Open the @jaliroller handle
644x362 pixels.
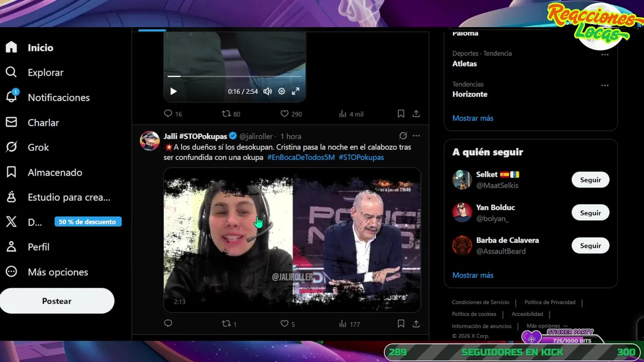pos(256,136)
